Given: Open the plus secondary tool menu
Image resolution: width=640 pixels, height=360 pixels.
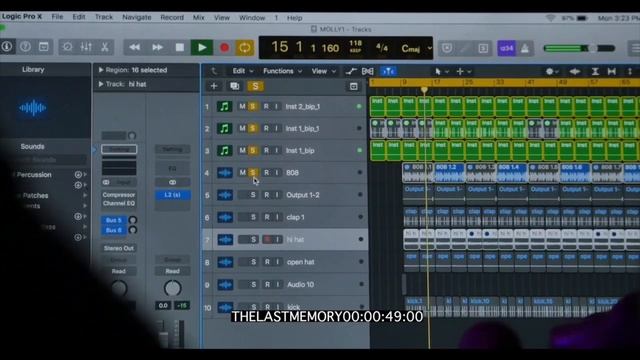Looking at the screenshot, I should [x=464, y=71].
